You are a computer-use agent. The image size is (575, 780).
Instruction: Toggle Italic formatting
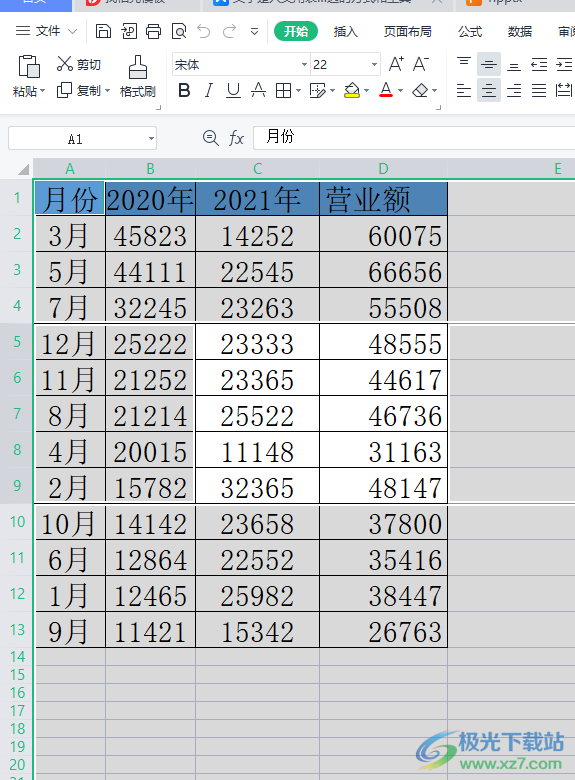(x=209, y=91)
